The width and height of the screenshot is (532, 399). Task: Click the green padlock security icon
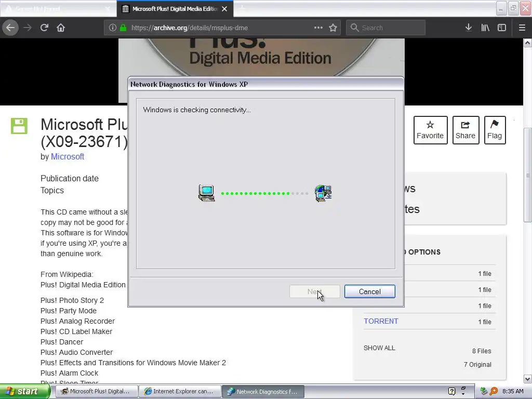pos(123,28)
